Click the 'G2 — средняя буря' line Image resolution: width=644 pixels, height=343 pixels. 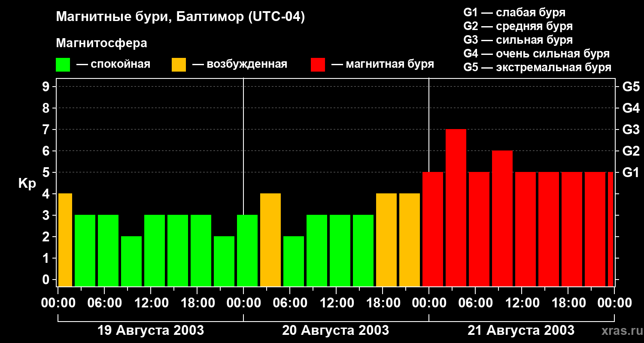(x=518, y=26)
